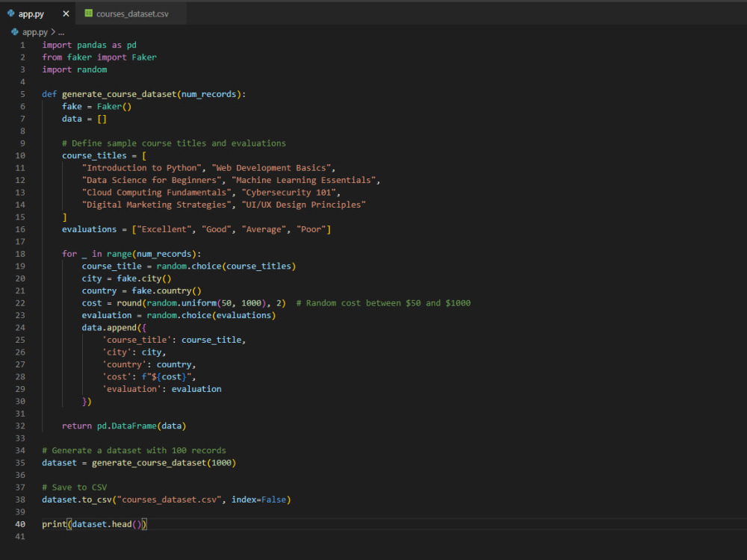Click 'import random' on line 3

pyautogui.click(x=74, y=70)
